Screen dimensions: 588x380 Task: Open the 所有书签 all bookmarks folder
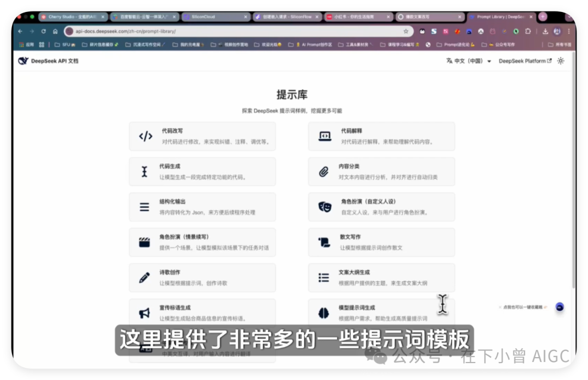(559, 45)
